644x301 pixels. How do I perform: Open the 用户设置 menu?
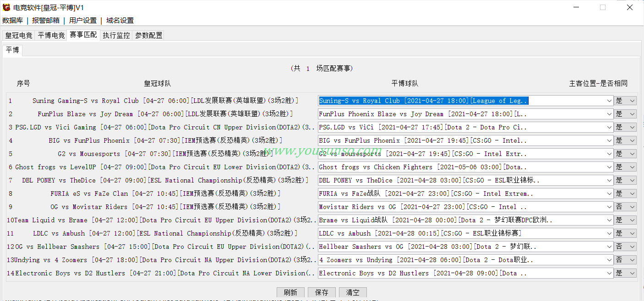pyautogui.click(x=83, y=20)
